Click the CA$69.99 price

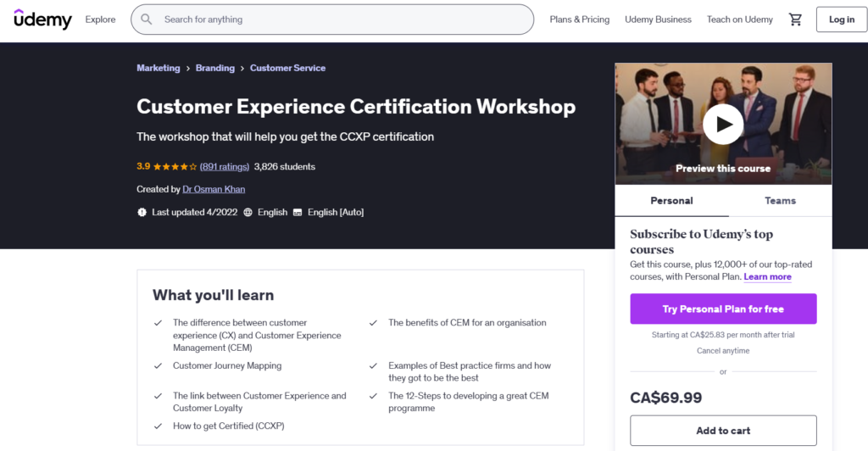(x=666, y=398)
